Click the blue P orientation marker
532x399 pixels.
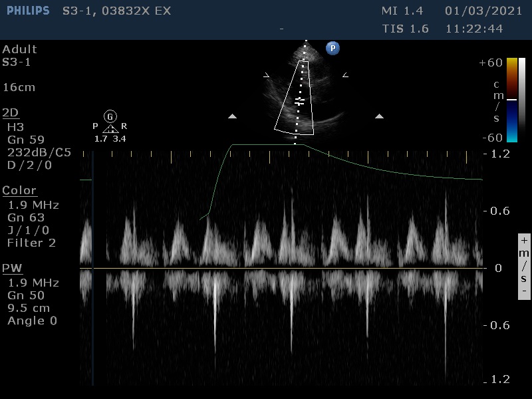click(x=332, y=48)
